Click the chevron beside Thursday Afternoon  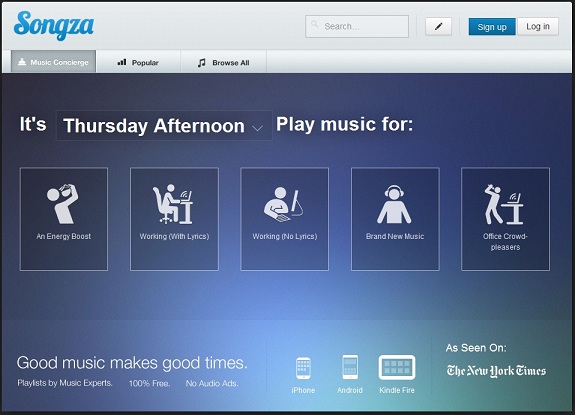tap(257, 128)
